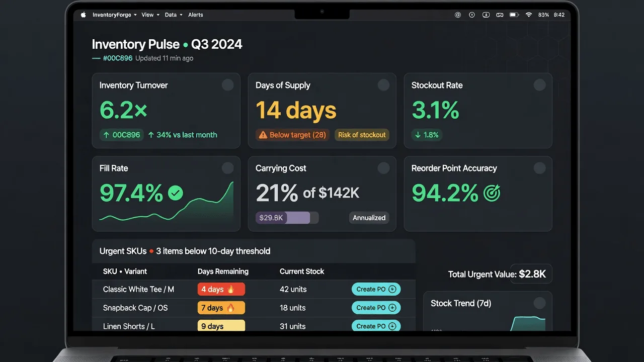This screenshot has width=644, height=362.
Task: Toggle the Fill Rate card circle
Action: [228, 168]
